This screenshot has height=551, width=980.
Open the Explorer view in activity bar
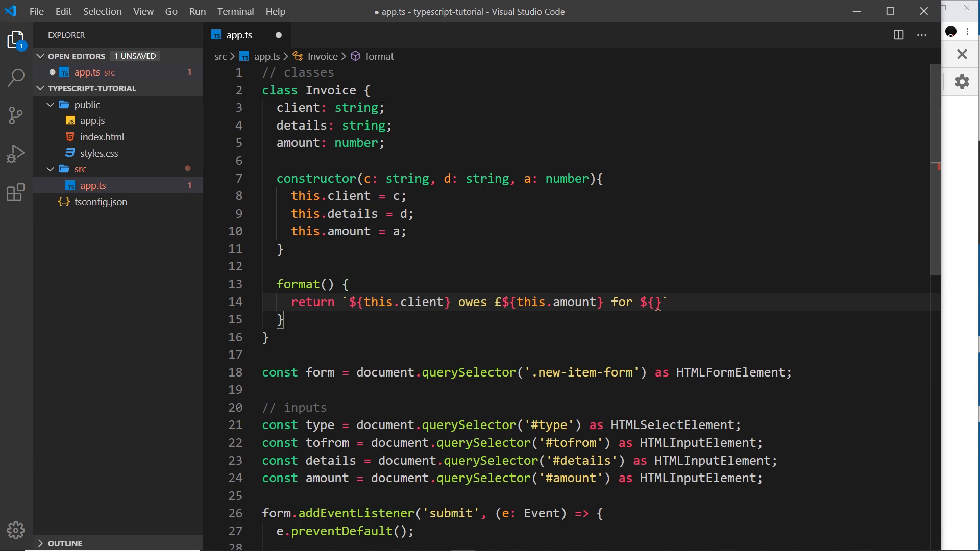point(16,40)
